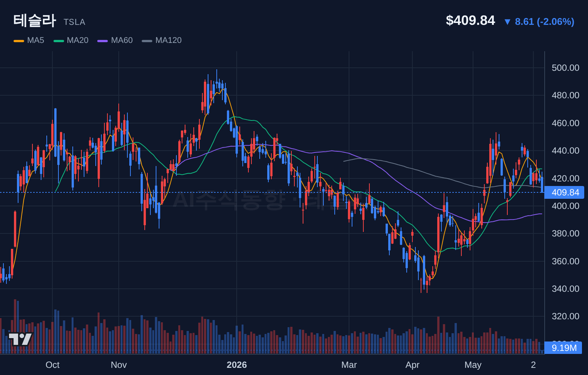Image resolution: width=588 pixels, height=375 pixels.
Task: Click the 360.00 price axis label
Action: (x=565, y=261)
